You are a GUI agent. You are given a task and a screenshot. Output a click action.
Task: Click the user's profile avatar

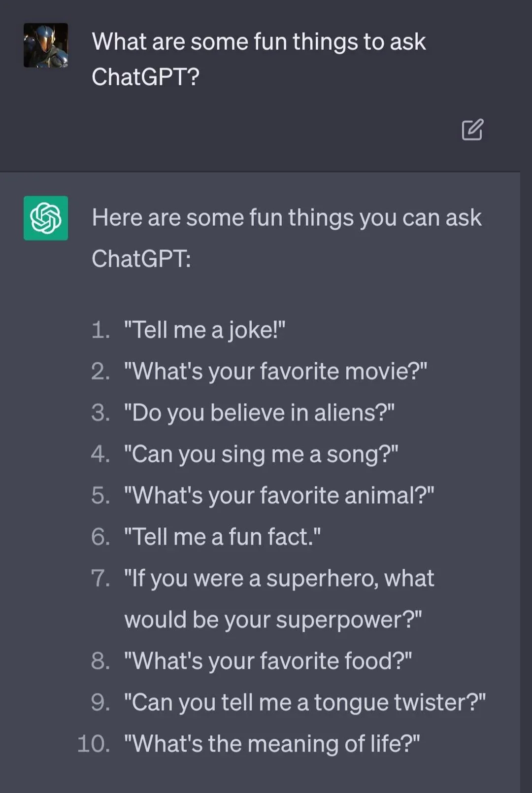click(46, 45)
